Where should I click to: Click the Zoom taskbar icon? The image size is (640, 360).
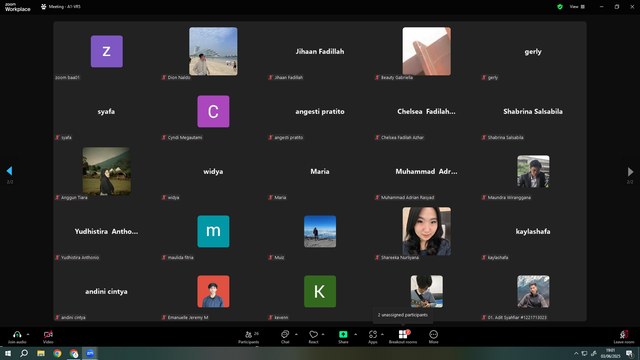point(90,353)
